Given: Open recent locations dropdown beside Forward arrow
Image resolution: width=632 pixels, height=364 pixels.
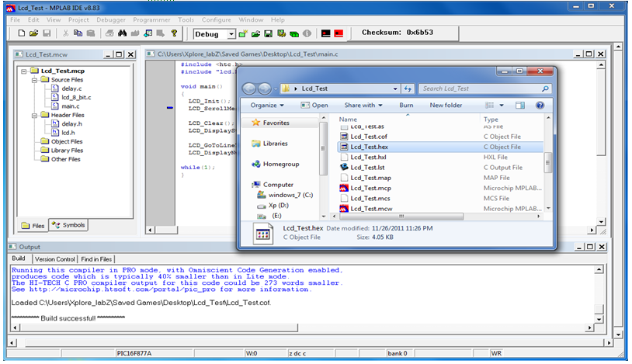Looking at the screenshot, I should coord(276,88).
